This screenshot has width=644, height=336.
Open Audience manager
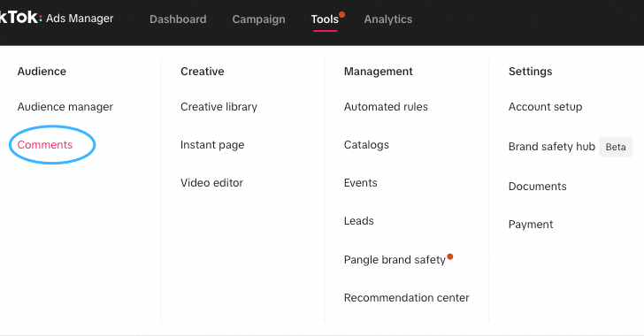(x=65, y=107)
